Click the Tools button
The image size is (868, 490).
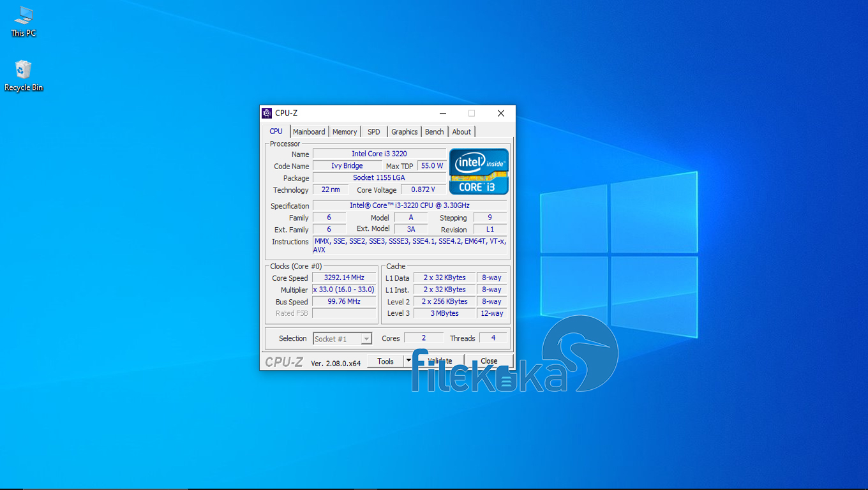coord(385,361)
